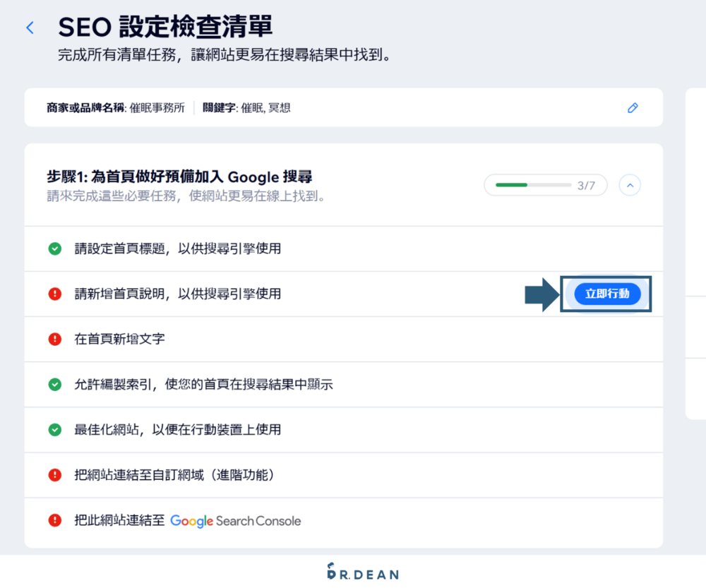Click the red alert icon beside 在首頁新增文字
This screenshot has height=588, width=706.
pos(54,339)
